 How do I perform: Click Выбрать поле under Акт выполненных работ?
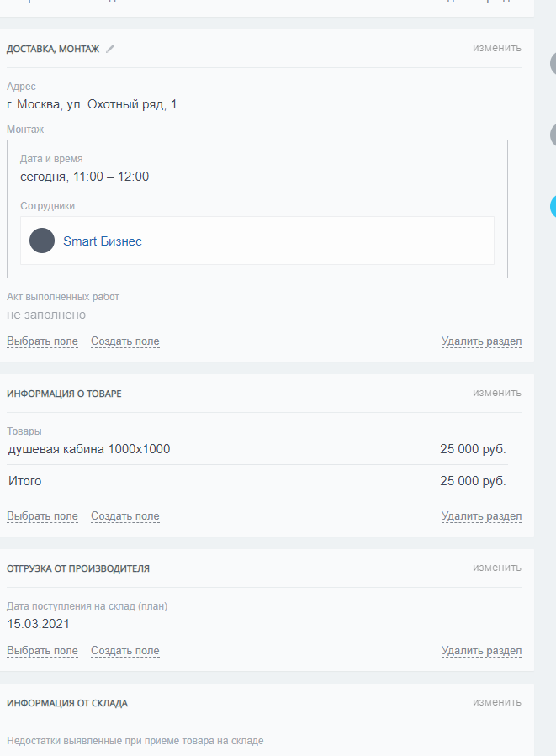pos(42,341)
